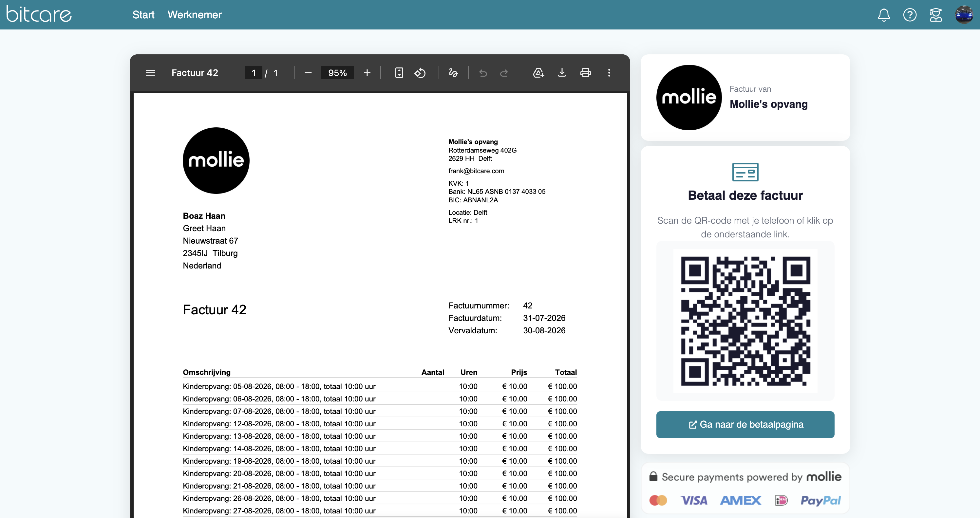Click the BIC 'ABNANL2A'

click(481, 200)
